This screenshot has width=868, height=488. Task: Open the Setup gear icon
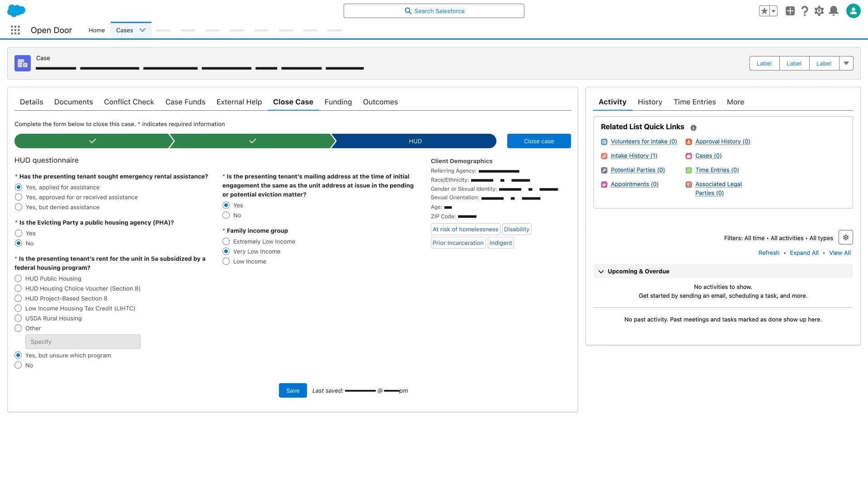[819, 11]
